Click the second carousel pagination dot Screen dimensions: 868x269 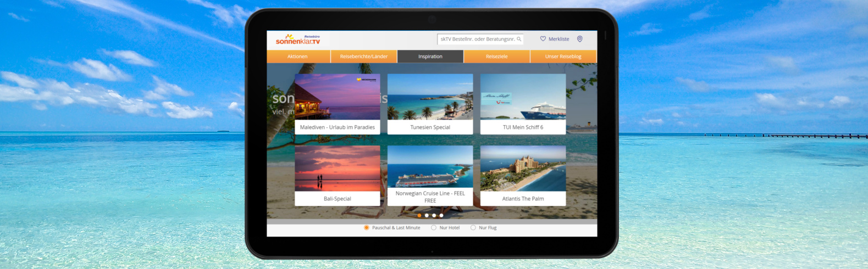click(x=427, y=215)
